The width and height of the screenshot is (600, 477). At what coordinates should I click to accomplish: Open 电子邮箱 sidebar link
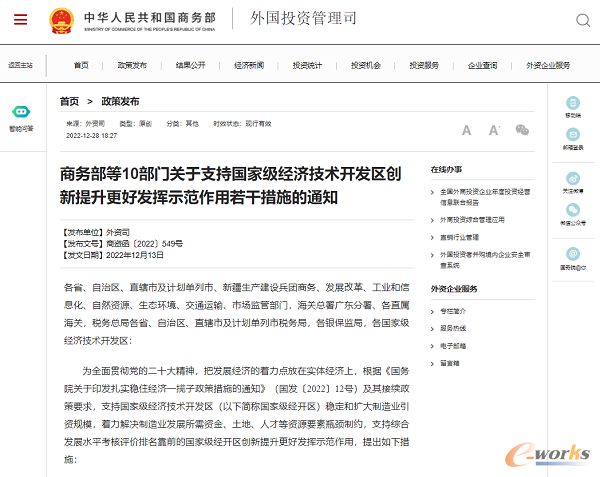453,346
